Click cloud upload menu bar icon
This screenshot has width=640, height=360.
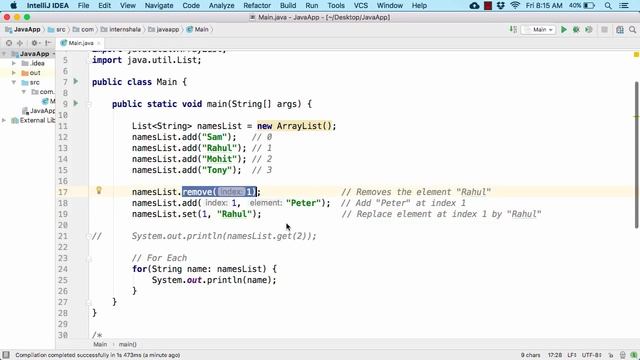point(474,6)
